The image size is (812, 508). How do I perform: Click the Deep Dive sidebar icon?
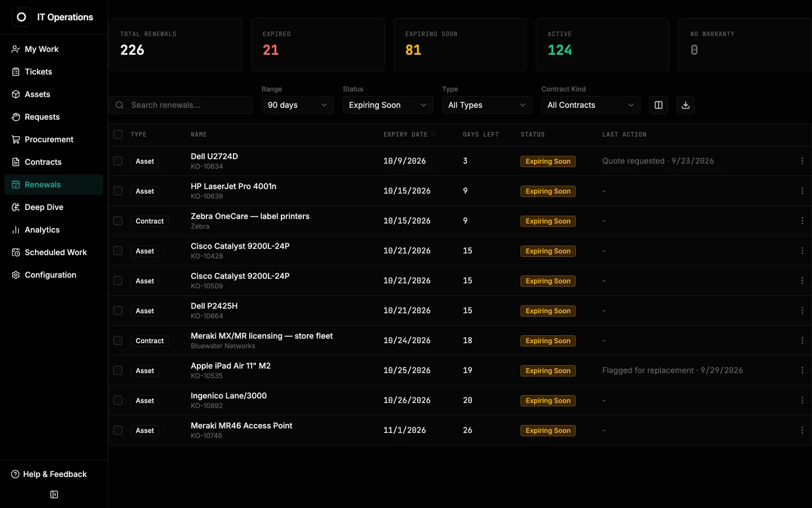[x=16, y=207]
